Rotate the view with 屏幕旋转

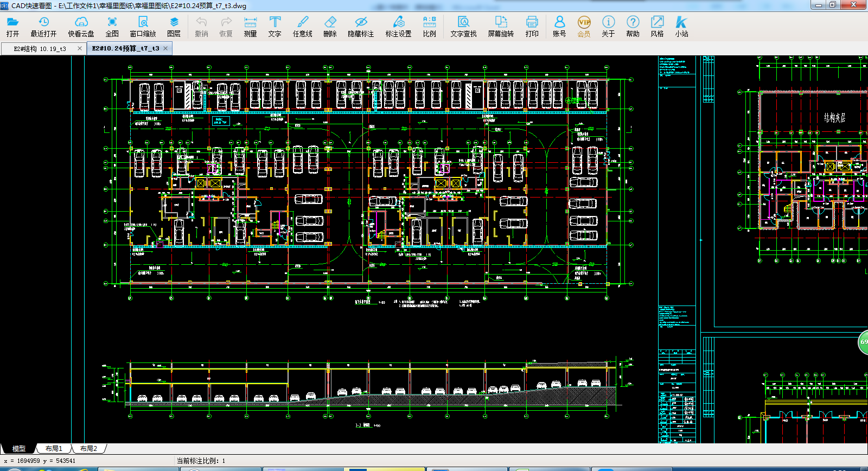pyautogui.click(x=501, y=27)
